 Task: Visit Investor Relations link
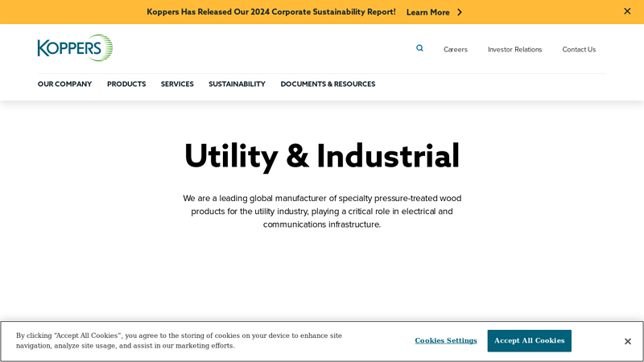coord(514,49)
